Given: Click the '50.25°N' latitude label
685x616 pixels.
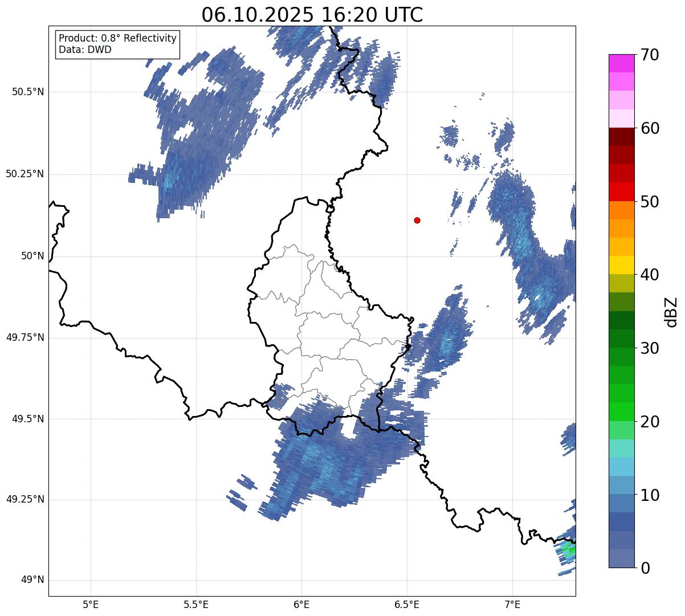Looking at the screenshot, I should (x=25, y=174).
